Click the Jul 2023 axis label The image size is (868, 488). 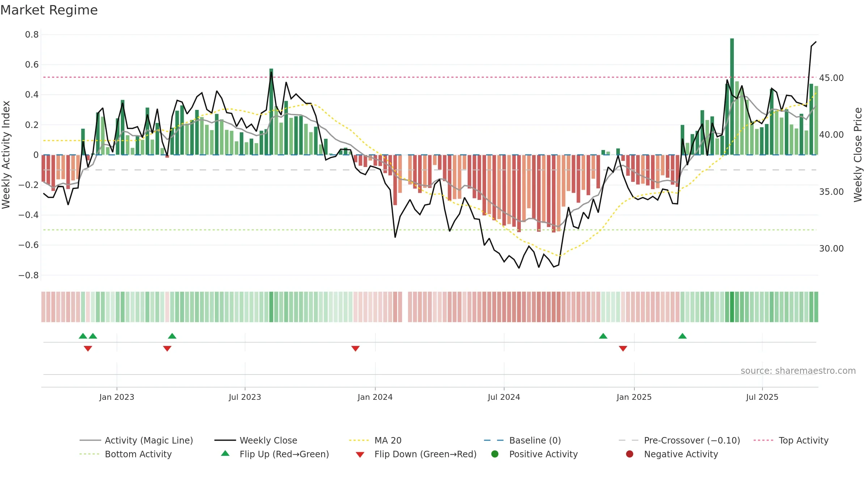[x=245, y=397]
